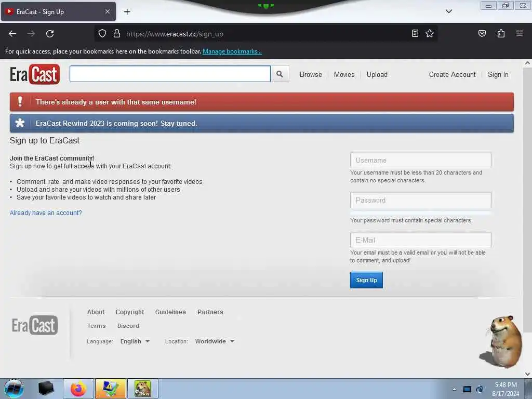This screenshot has height=399, width=532.
Task: Focus the EraCast search field
Action: pos(170,74)
